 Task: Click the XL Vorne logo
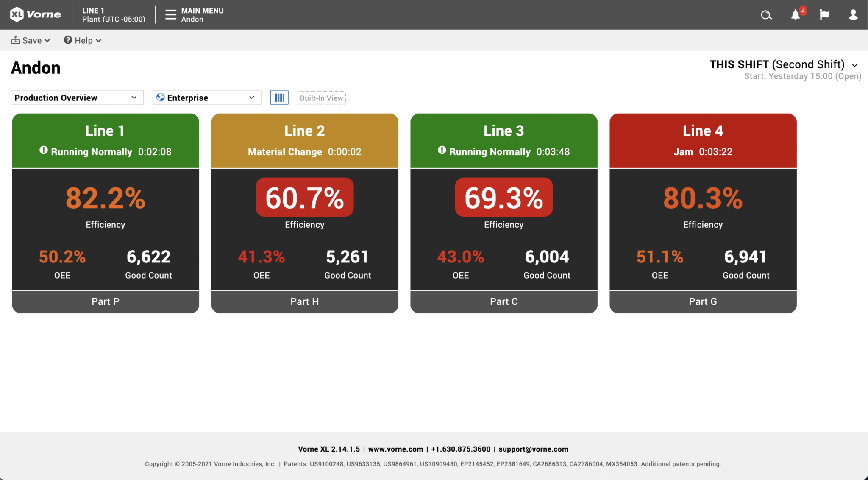coord(35,14)
